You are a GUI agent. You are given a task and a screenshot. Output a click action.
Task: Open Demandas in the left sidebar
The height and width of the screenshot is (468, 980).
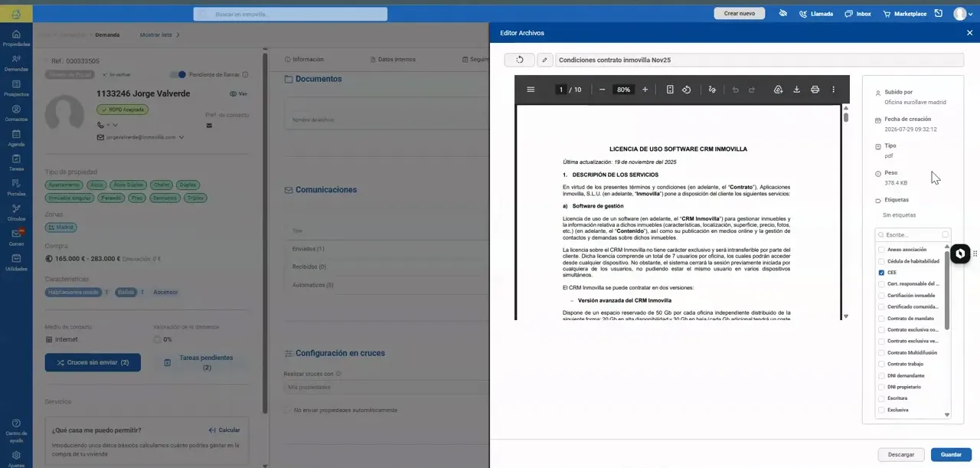[16, 64]
